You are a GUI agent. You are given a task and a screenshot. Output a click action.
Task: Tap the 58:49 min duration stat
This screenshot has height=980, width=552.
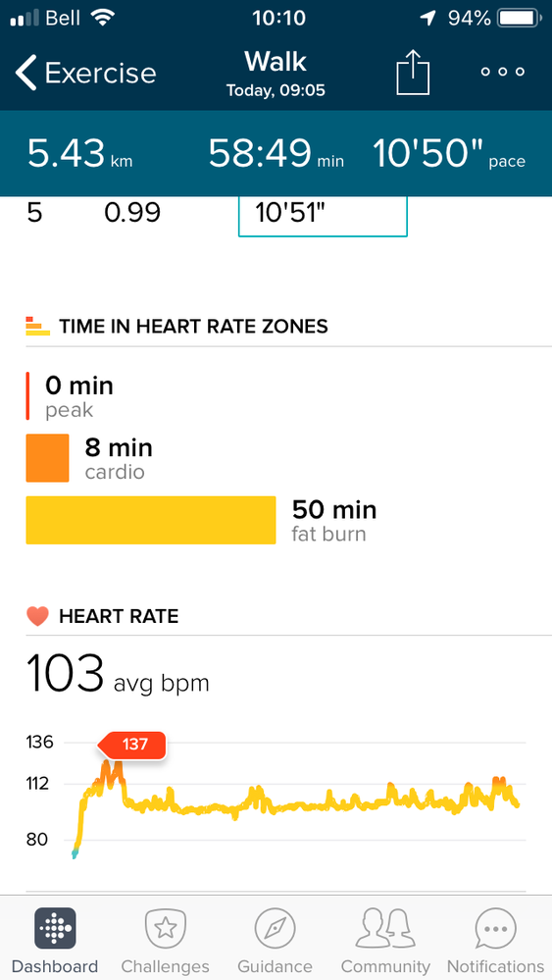tap(276, 154)
